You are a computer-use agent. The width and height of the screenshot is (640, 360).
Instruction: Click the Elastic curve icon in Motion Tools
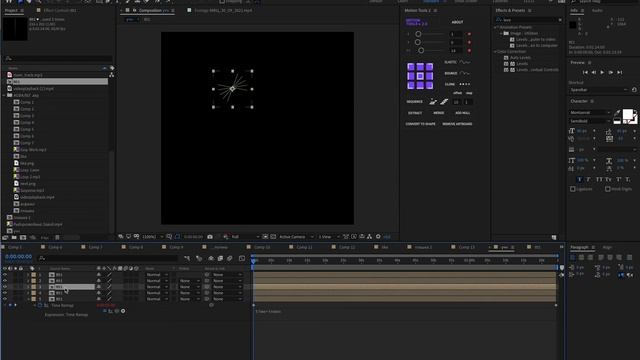[x=464, y=62]
